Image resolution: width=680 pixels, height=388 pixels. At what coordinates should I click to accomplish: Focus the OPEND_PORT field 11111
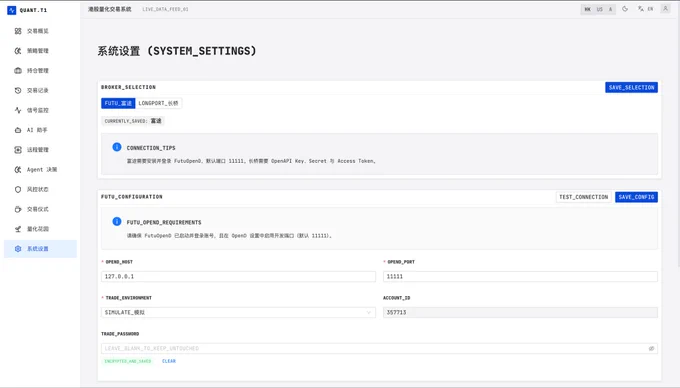(520, 277)
